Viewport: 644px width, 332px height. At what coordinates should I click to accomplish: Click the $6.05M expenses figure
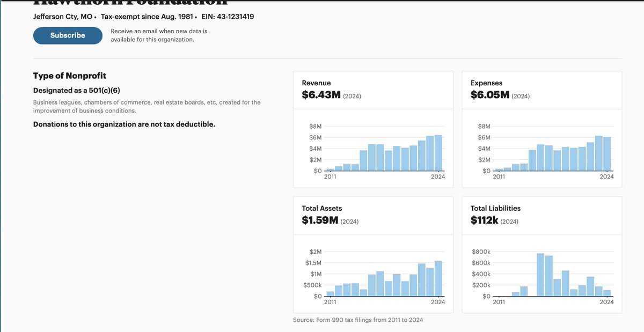click(490, 95)
